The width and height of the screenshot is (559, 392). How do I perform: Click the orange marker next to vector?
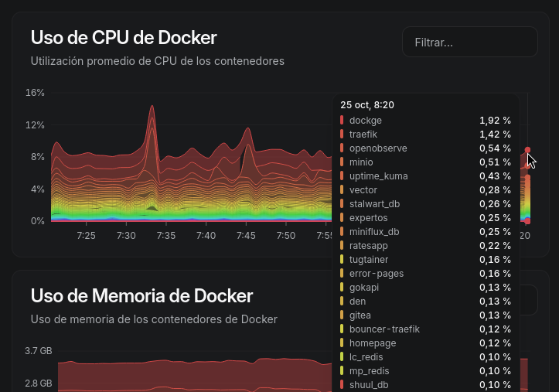pyautogui.click(x=342, y=190)
